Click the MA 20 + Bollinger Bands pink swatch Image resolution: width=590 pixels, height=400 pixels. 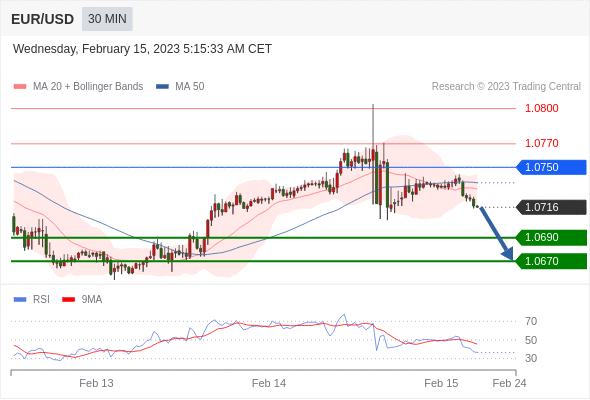coord(20,87)
